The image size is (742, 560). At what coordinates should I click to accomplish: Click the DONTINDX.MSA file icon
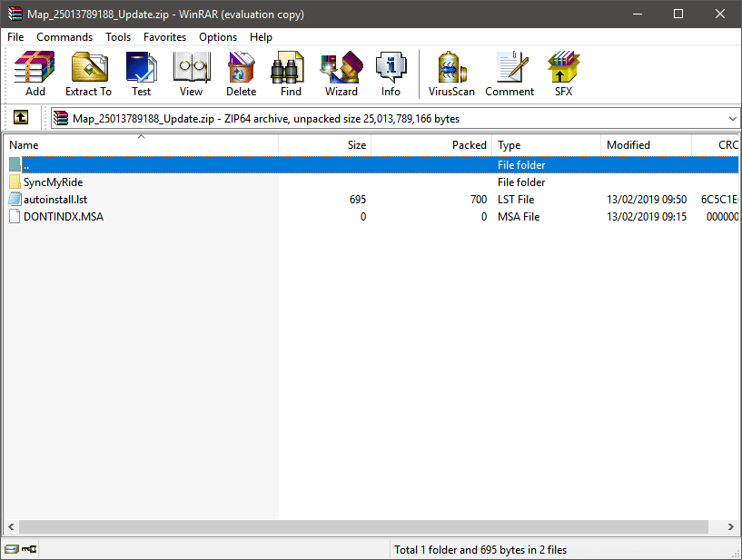15,217
